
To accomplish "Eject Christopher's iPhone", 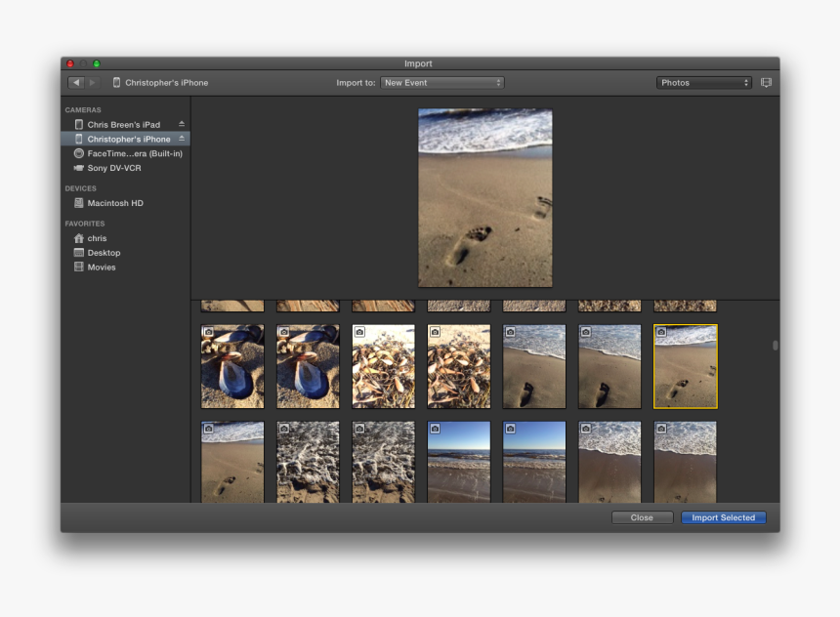I will [181, 139].
